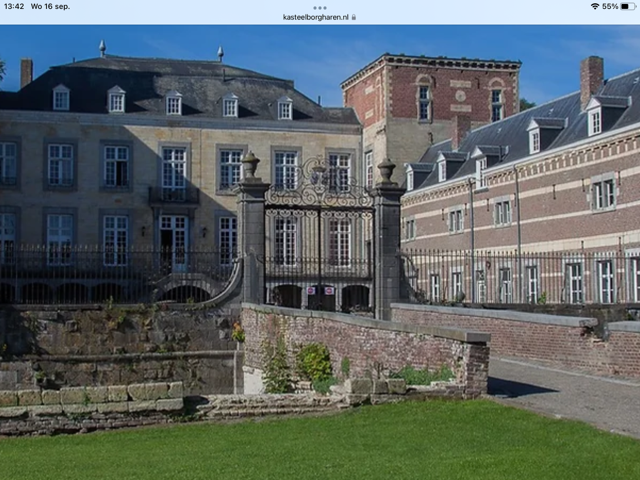This screenshot has height=480, width=640.
Task: Click the left red no-entry sign on gate
Action: 311,291
